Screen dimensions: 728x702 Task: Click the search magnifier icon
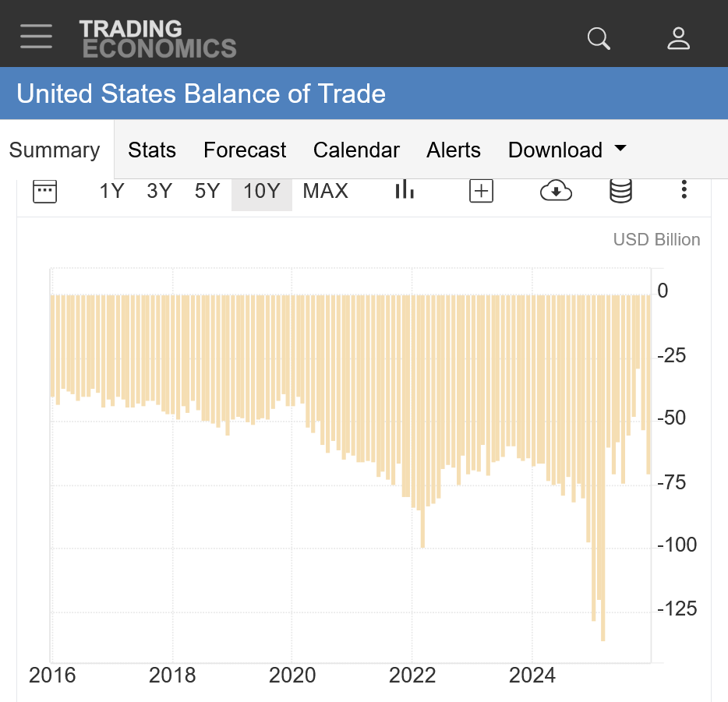tap(599, 37)
